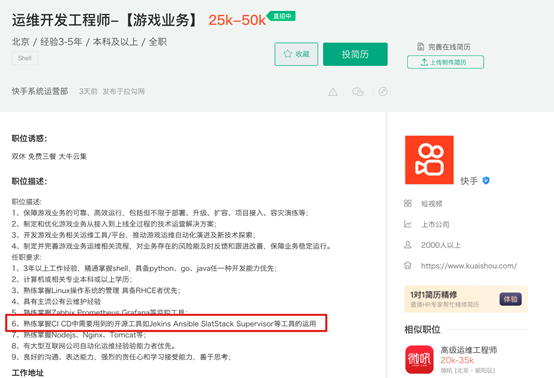Open the 高级运维工程师 similar job

[468, 350]
